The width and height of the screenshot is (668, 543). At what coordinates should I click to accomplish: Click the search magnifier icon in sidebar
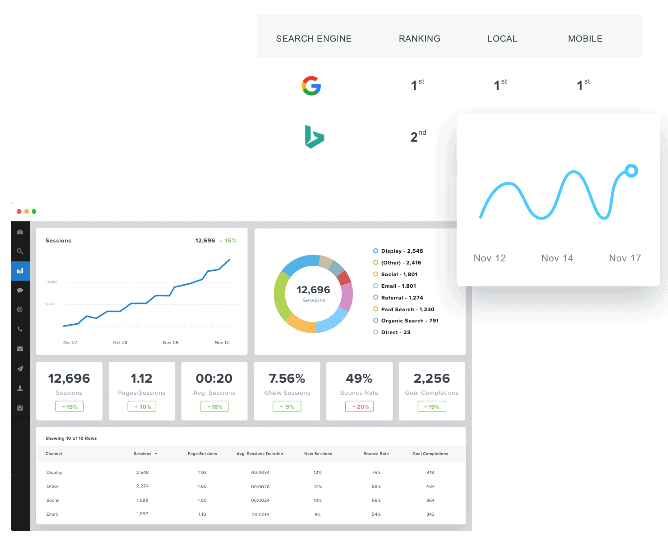(x=20, y=251)
